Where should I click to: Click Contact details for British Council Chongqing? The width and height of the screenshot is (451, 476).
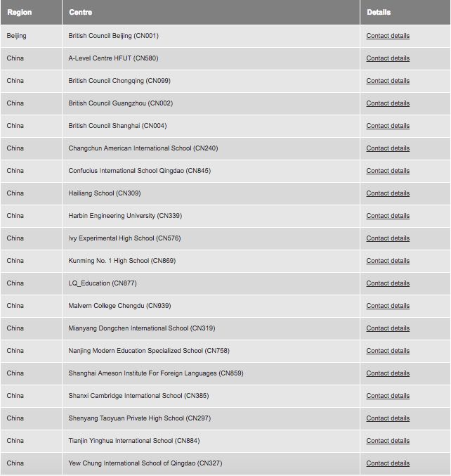pyautogui.click(x=388, y=81)
